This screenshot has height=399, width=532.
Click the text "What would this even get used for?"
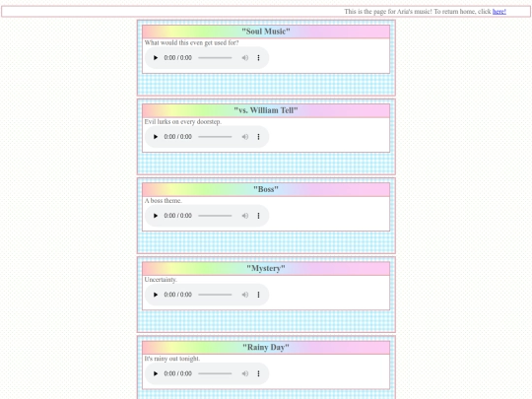[x=192, y=42]
